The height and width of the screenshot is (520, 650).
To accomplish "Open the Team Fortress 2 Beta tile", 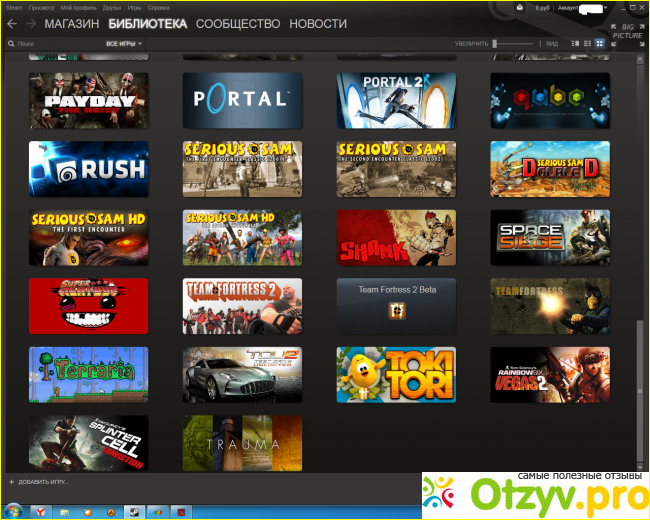I will (396, 305).
